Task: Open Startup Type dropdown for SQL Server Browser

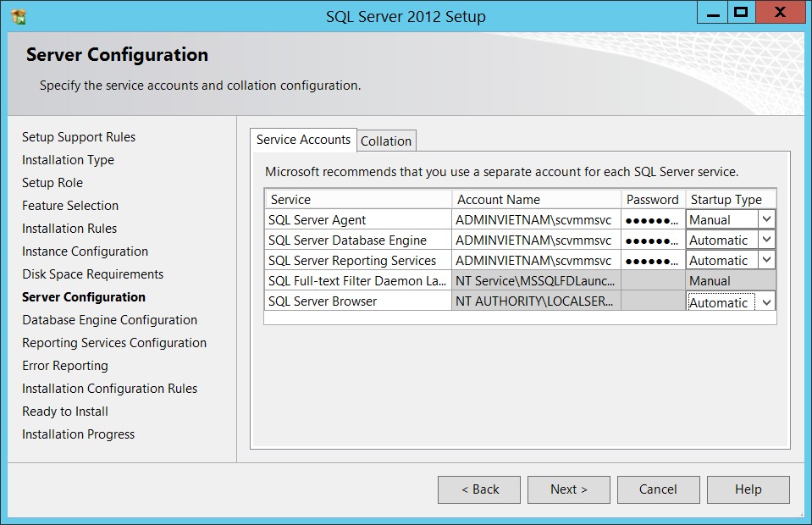Action: tap(766, 302)
